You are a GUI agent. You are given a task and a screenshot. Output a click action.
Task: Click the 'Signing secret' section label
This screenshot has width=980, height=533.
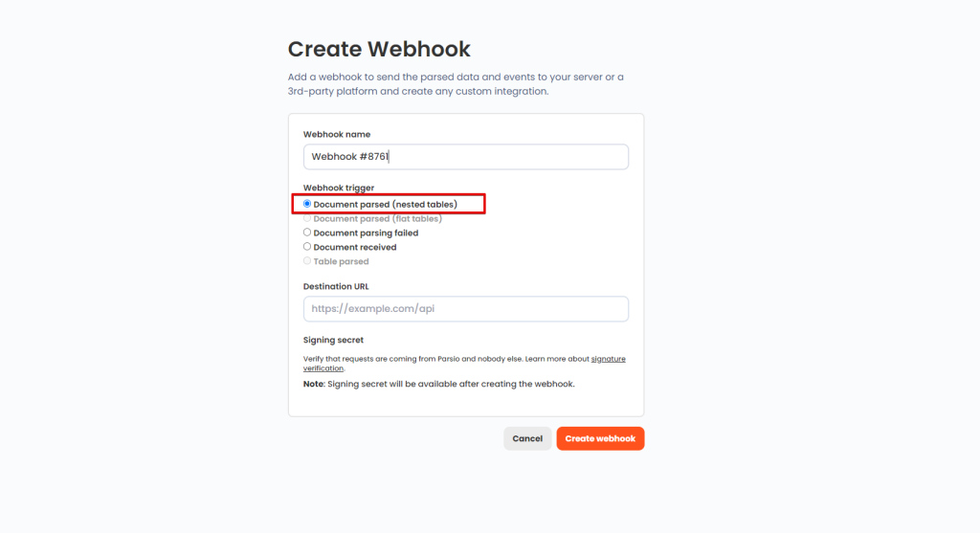333,340
